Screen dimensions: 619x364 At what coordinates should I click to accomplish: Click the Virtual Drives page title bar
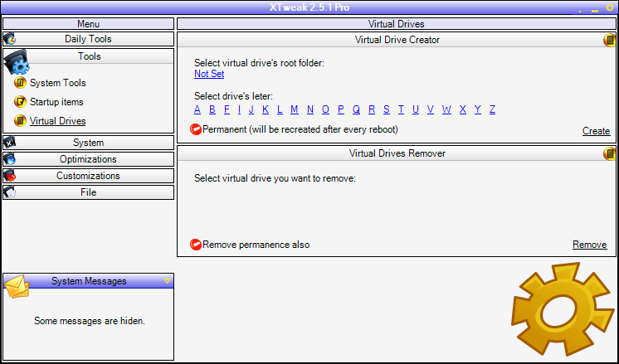coord(397,24)
